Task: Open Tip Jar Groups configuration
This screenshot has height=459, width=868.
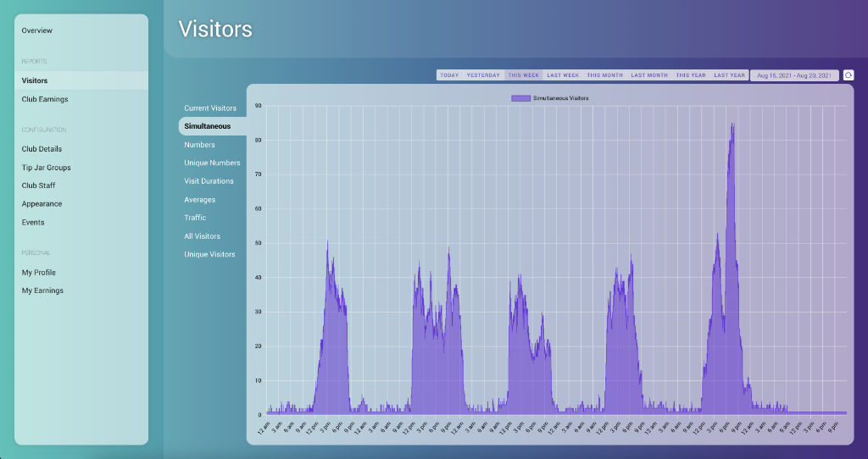Action: [x=47, y=168]
